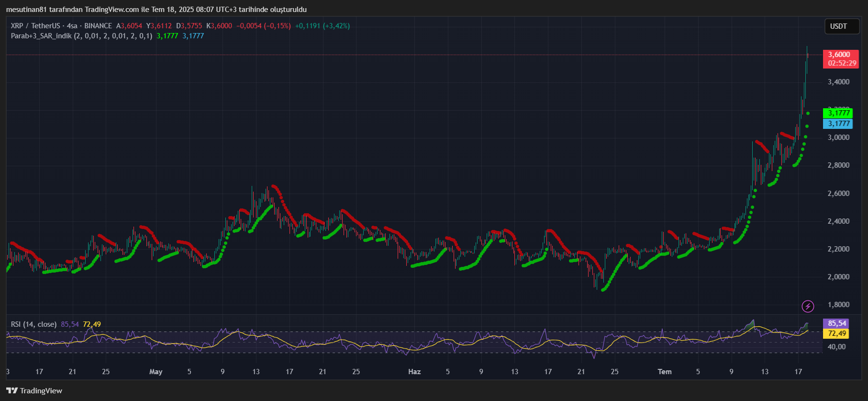
Task: Click the purple 85,54 RSI value label
Action: (835, 323)
